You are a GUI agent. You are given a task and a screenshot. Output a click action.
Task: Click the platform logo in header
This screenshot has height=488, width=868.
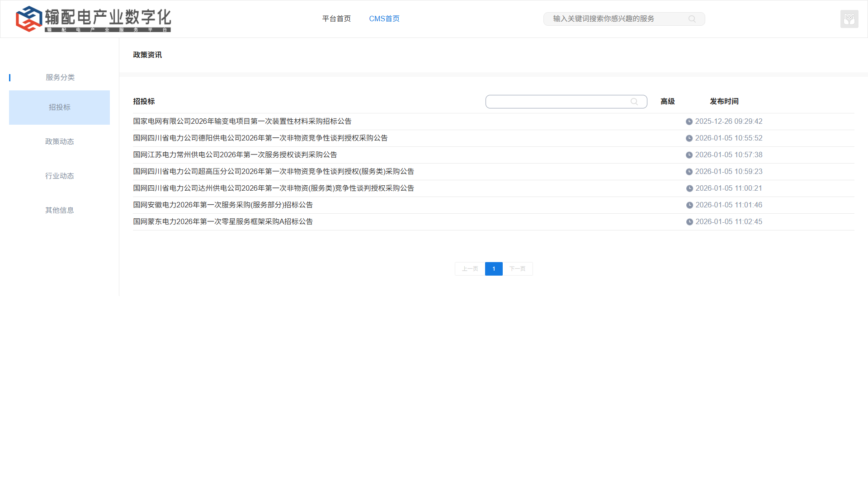click(x=93, y=19)
